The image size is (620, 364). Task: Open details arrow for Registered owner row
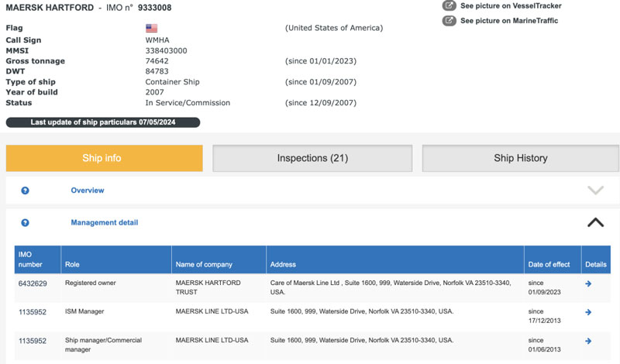click(x=588, y=283)
